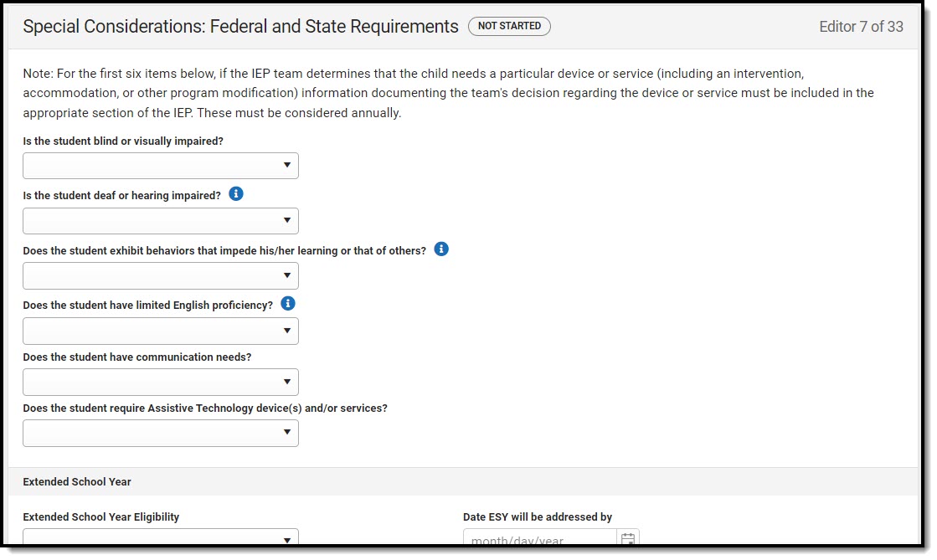The image size is (937, 560).
Task: Click the Special Considerations editor title
Action: pos(240,27)
